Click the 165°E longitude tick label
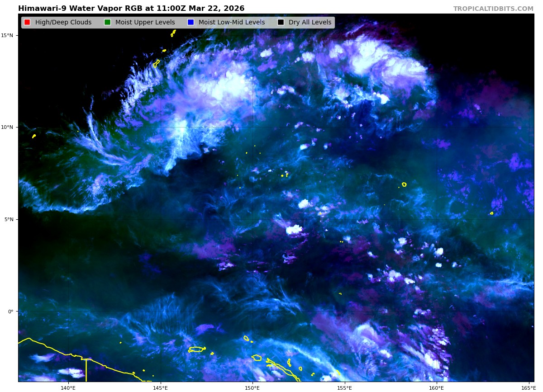Image resolution: width=543 pixels, height=392 pixels. pos(528,387)
